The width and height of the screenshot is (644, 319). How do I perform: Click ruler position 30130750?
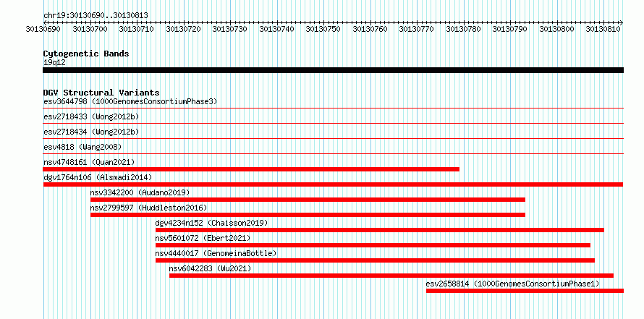(x=323, y=29)
